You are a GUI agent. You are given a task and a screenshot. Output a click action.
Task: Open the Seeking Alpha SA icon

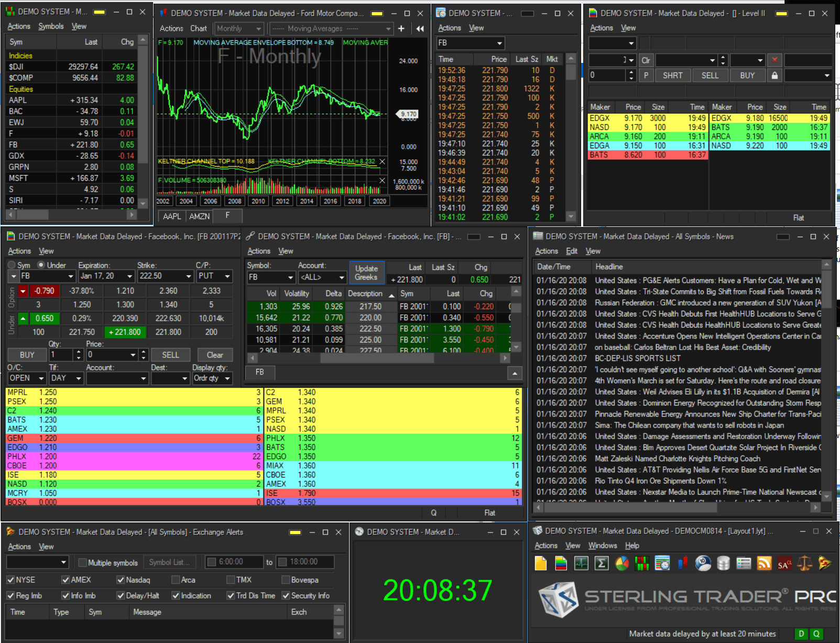[784, 563]
